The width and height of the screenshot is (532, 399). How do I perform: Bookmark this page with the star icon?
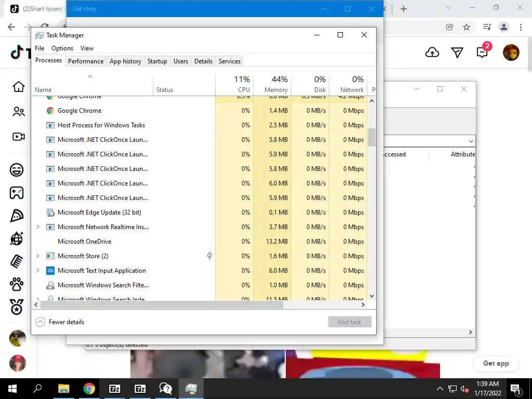(x=467, y=27)
